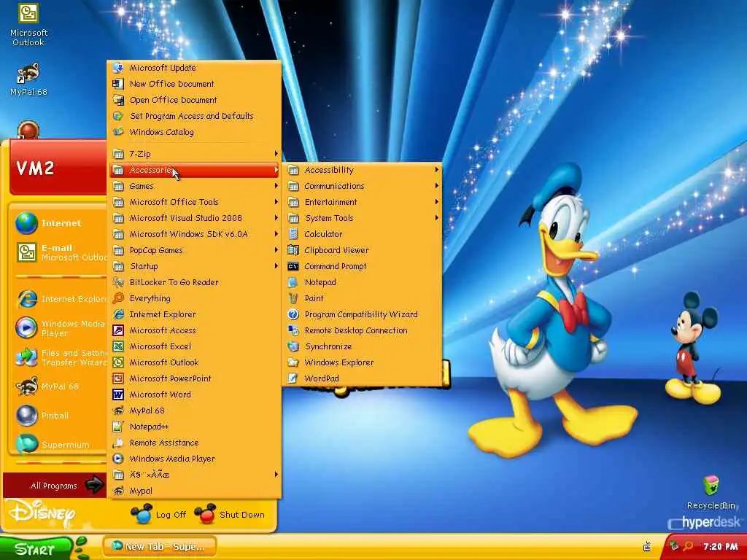Open Internet pinned item in Start menu
This screenshot has height=560, width=747.
pos(60,223)
